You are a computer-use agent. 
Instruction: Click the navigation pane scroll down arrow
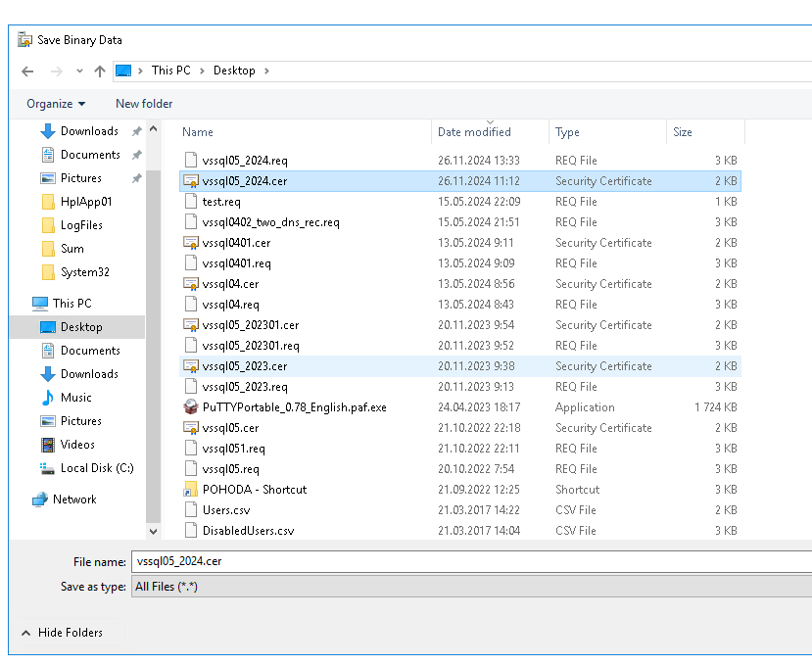pyautogui.click(x=153, y=530)
